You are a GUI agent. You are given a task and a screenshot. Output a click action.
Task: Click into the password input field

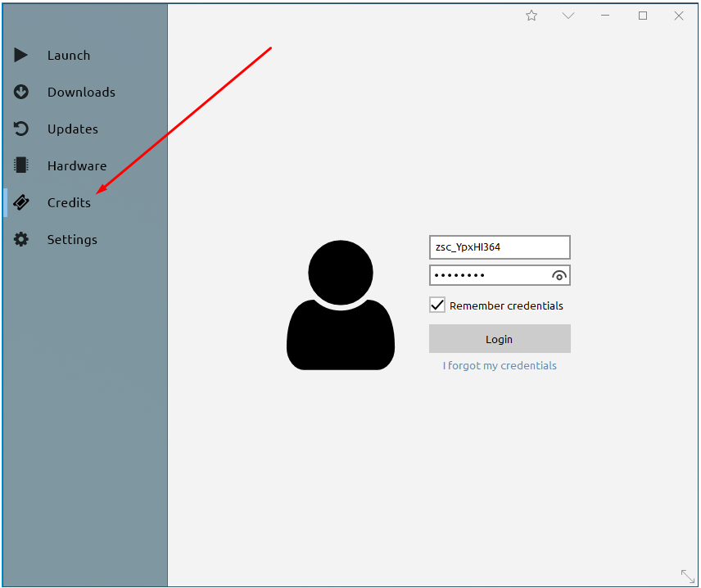[490, 275]
